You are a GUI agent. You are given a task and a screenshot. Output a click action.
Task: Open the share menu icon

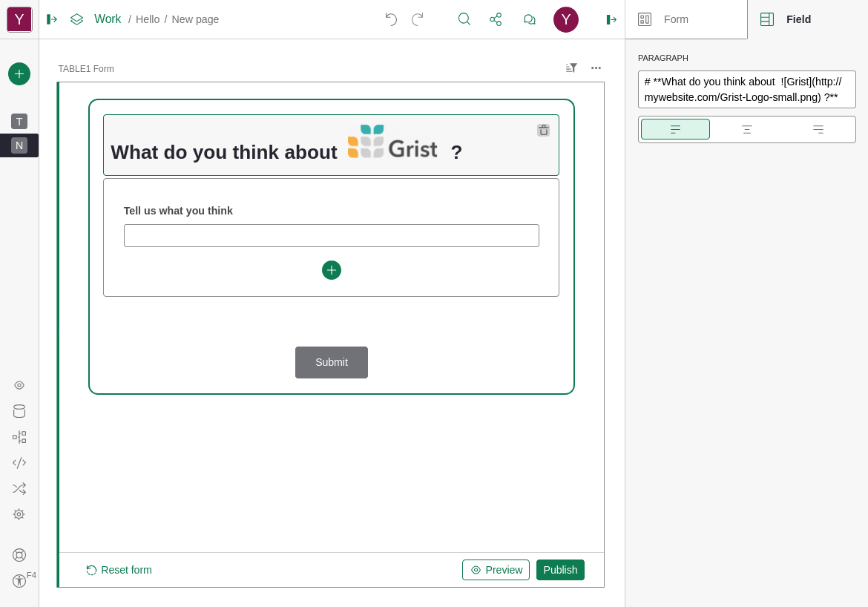point(496,19)
